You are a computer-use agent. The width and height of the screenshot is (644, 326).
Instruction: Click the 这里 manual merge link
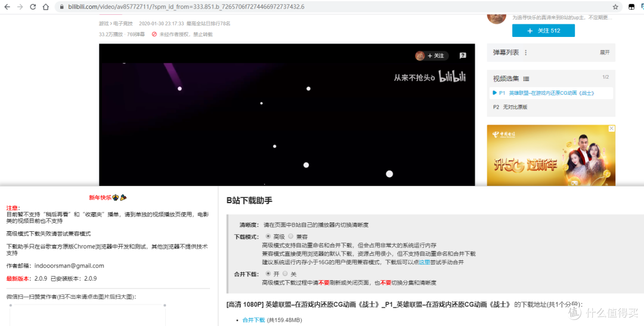(x=425, y=262)
